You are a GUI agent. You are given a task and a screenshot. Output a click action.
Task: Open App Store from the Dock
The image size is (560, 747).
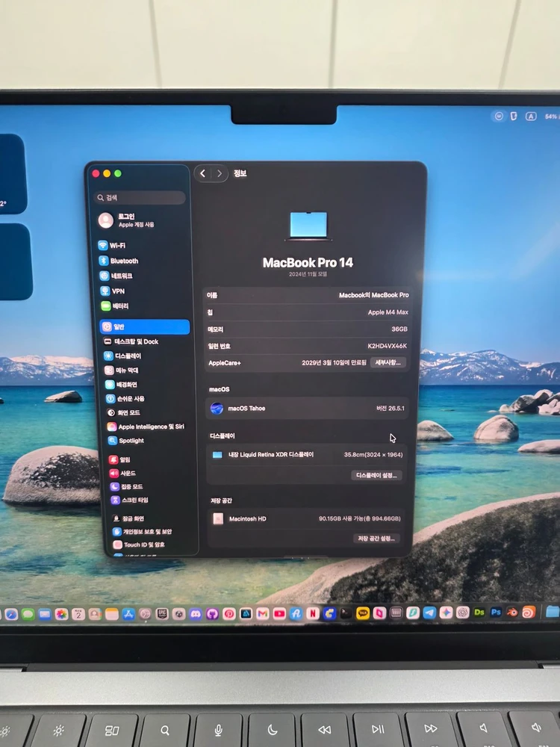128,614
